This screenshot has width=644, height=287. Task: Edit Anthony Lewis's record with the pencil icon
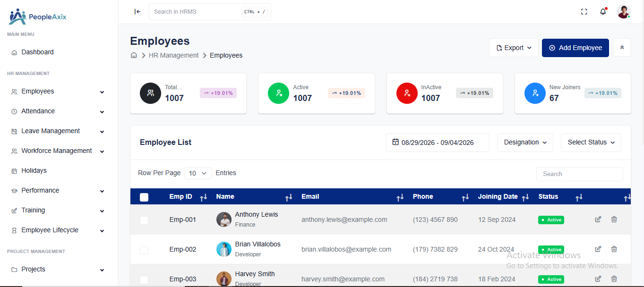598,219
